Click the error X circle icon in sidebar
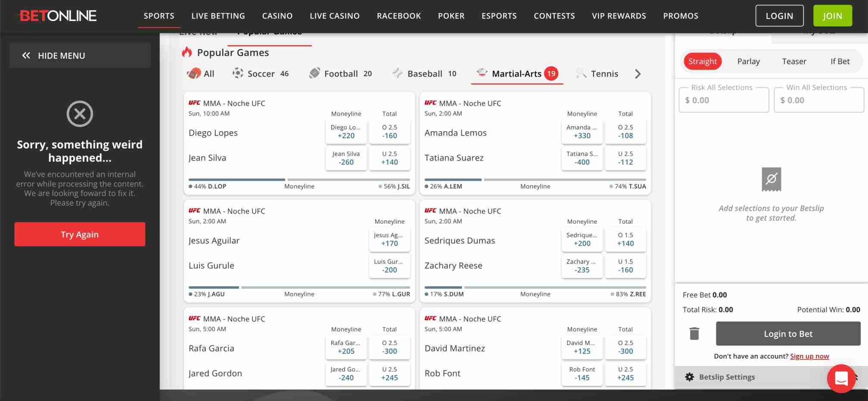 coord(80,114)
